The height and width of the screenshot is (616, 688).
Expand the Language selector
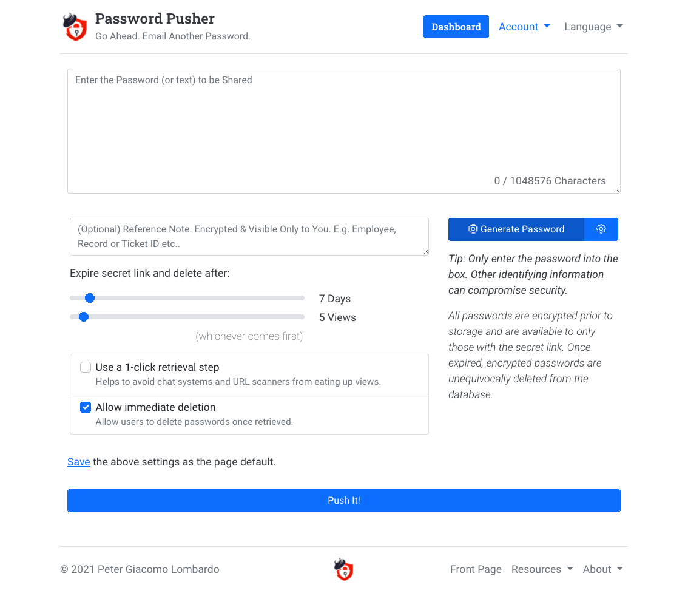tap(593, 26)
